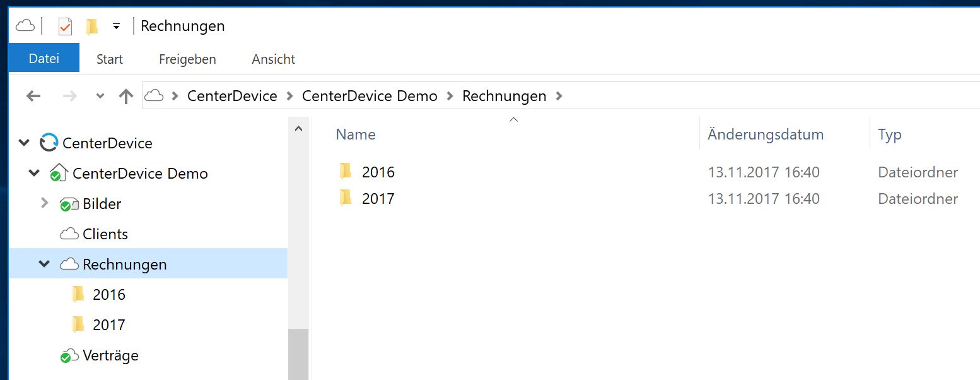Collapse the CenterDevice tree node

pos(24,143)
